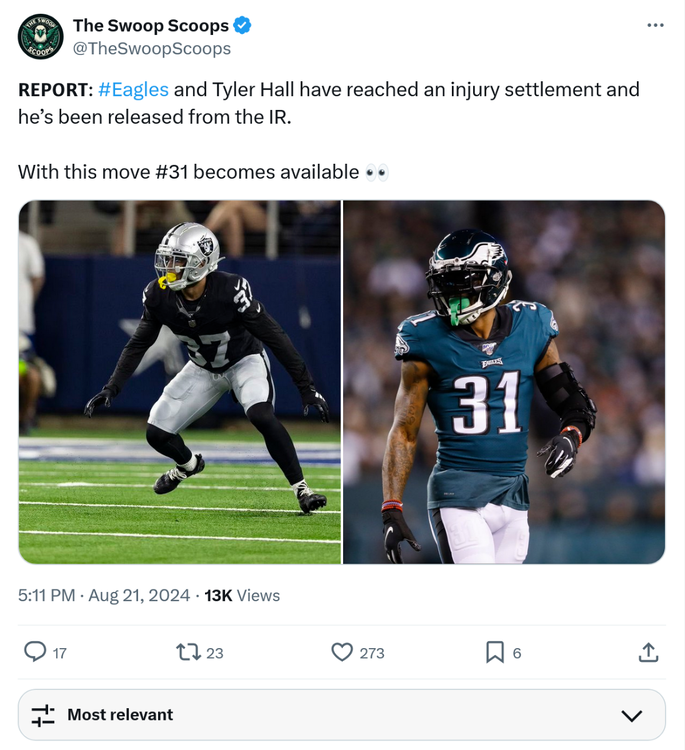Open the Raiders number 37 photo
The image size is (685, 750).
pyautogui.click(x=180, y=382)
